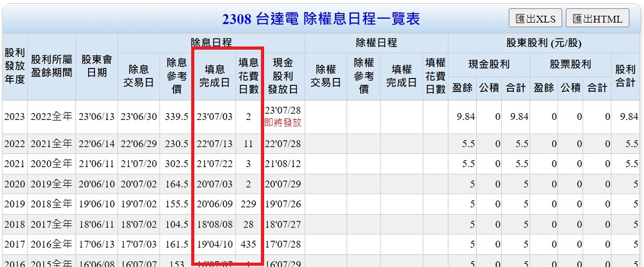Click the 除權日程 group header
The image size is (644, 267).
point(376,43)
